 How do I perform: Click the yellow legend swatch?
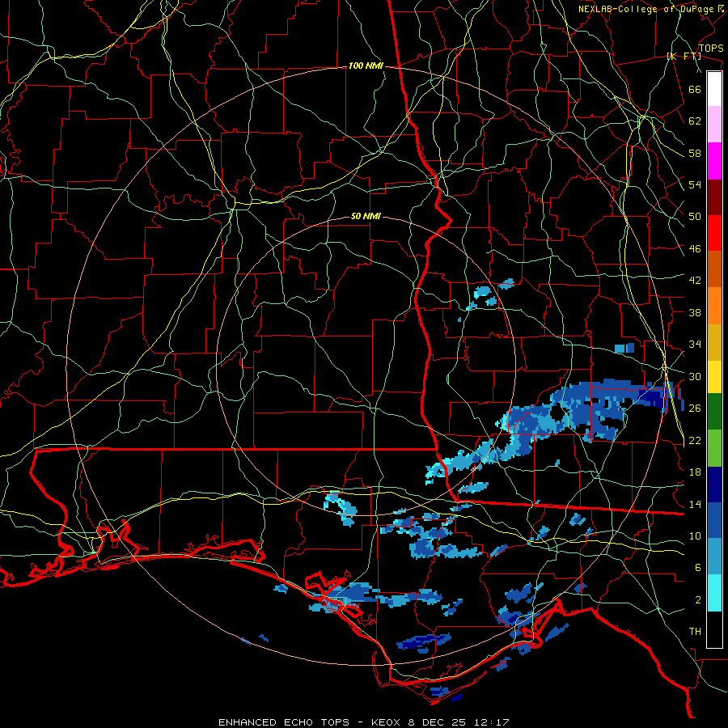pyautogui.click(x=714, y=377)
